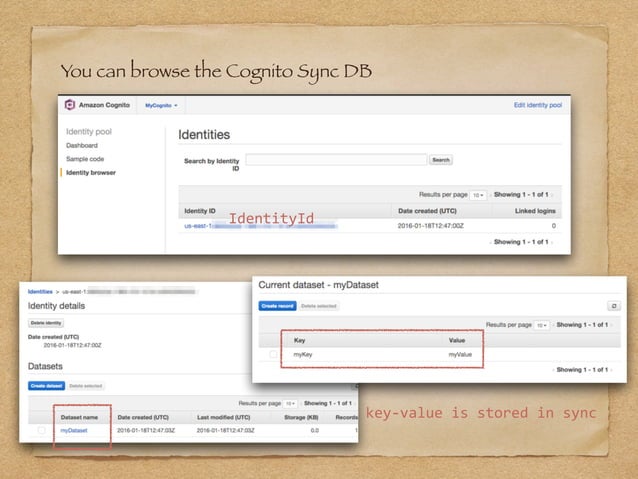Click the Create dataset button
The image size is (638, 479).
coord(46,386)
